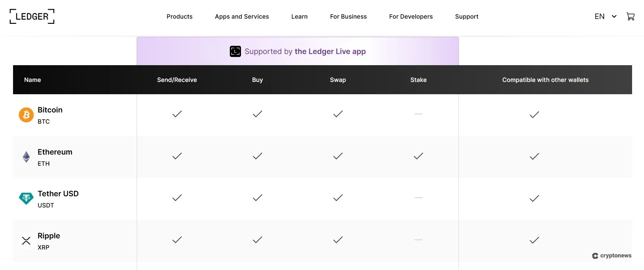
Task: Click the Ethereum diamond icon
Action: pos(26,157)
